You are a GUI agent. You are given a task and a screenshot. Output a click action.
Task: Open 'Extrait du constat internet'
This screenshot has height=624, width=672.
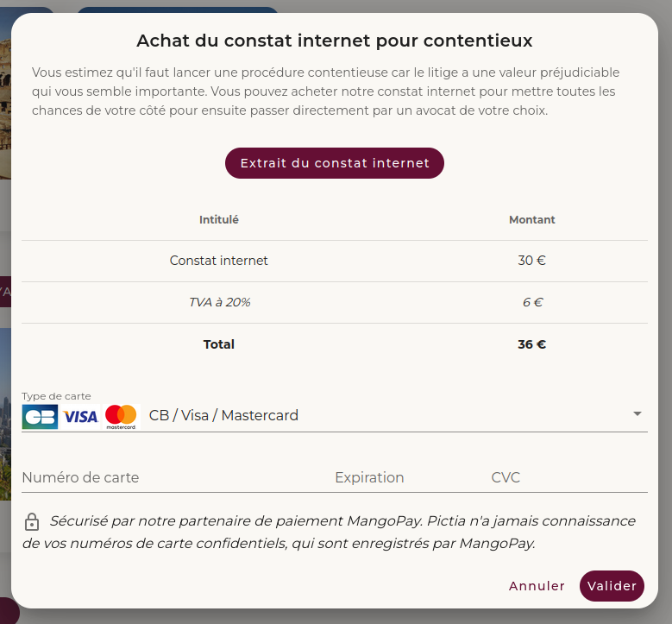pyautogui.click(x=335, y=163)
